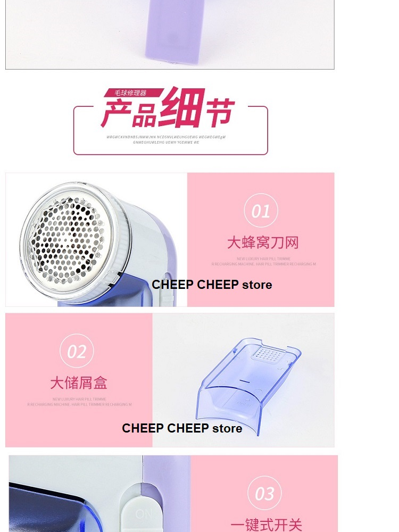This screenshot has height=532, width=399.
Task: Click the 大蜂窝刀网 feature title
Action: point(263,243)
